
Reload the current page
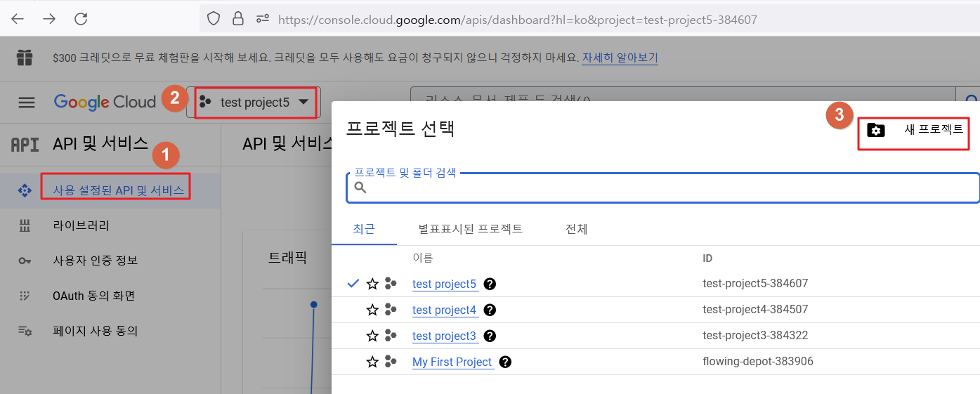81,19
